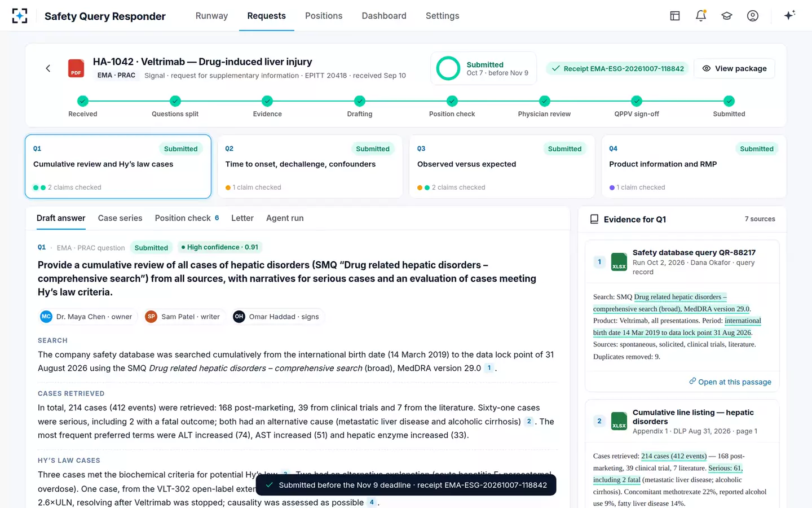Click Omar Haddad signs chip
The image size is (812, 508).
[276, 317]
